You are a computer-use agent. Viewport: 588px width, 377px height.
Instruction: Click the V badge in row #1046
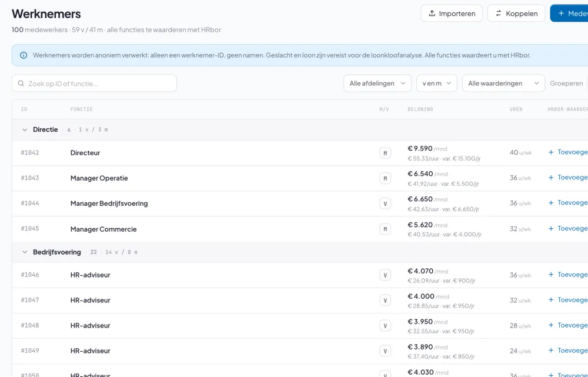click(x=385, y=275)
